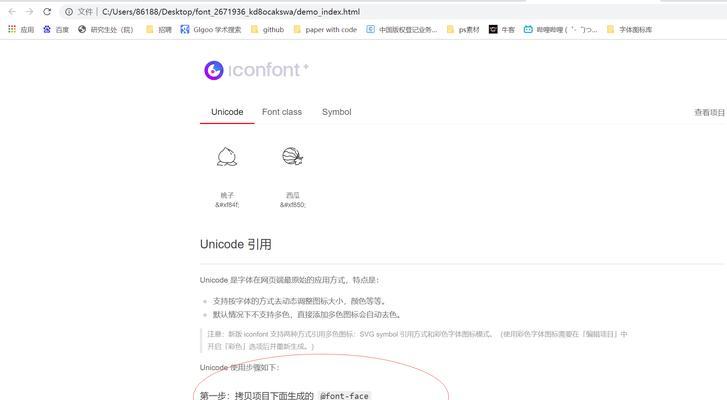Open the 应用 apps grid bookmark
The image size is (727, 400).
(21, 30)
